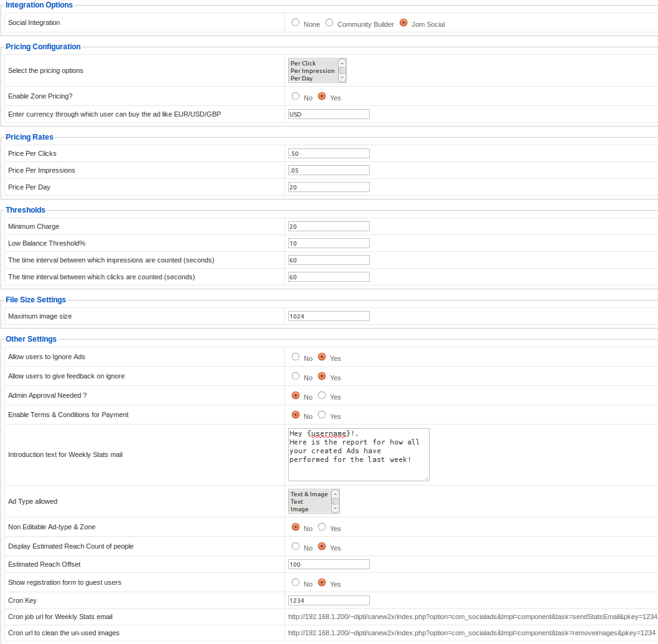Image resolution: width=658 pixels, height=644 pixels.
Task: Turn off Allow users to Ignore Ads
Action: click(x=295, y=357)
